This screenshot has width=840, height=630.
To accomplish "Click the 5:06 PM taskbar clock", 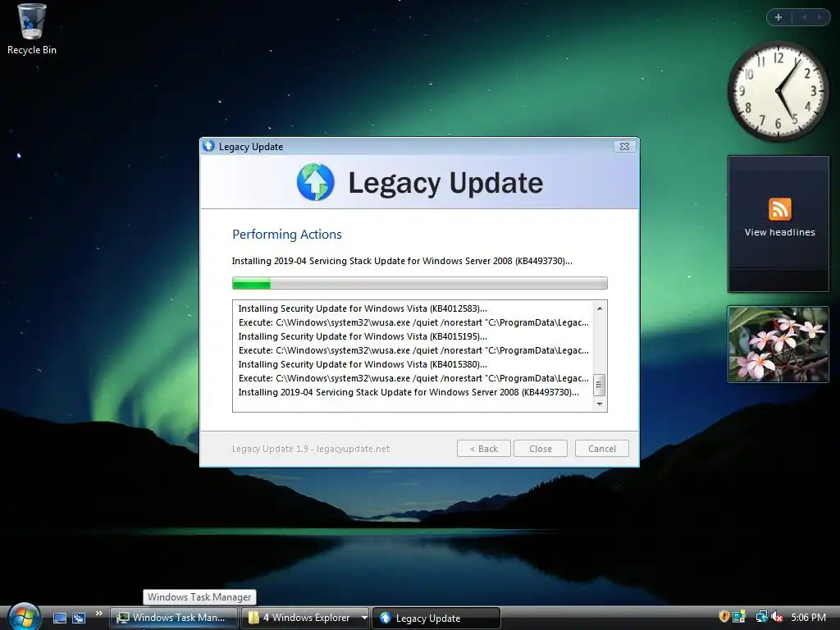I will (808, 617).
